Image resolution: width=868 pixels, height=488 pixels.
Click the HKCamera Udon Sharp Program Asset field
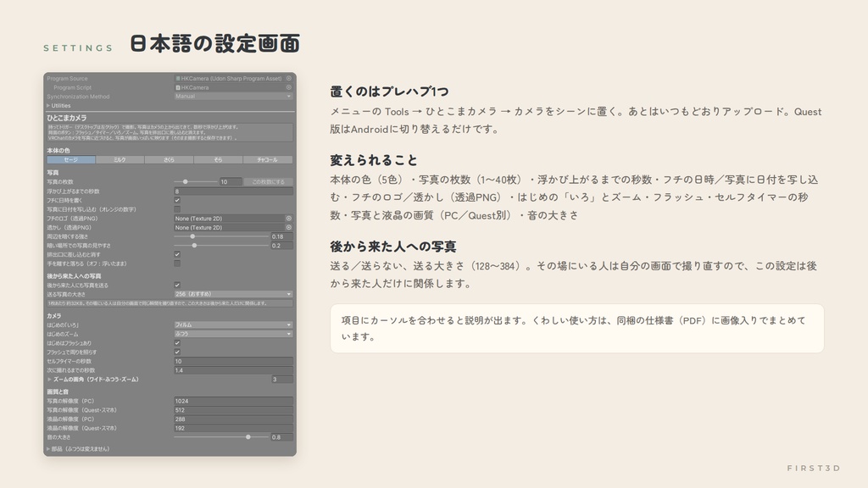coord(229,79)
